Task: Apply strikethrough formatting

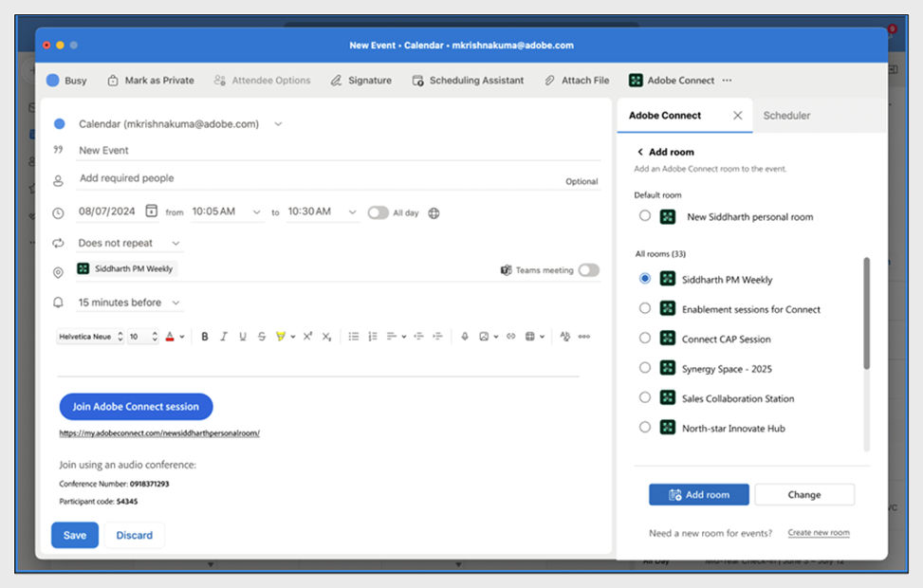Action: point(262,337)
